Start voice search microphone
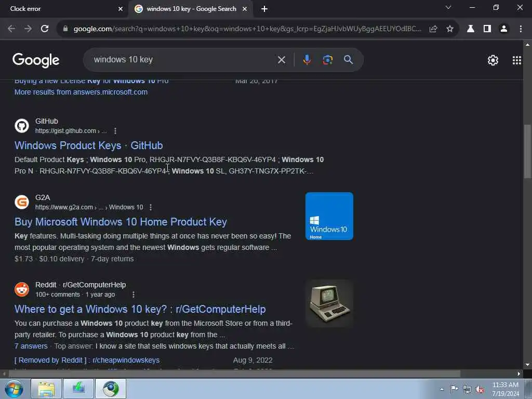The width and height of the screenshot is (532, 399). pyautogui.click(x=307, y=60)
